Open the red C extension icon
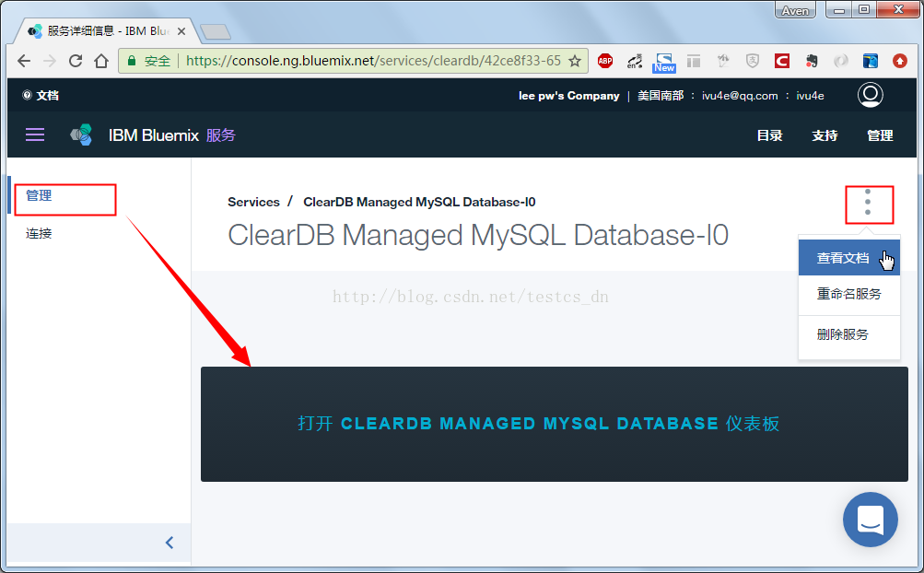 tap(782, 61)
